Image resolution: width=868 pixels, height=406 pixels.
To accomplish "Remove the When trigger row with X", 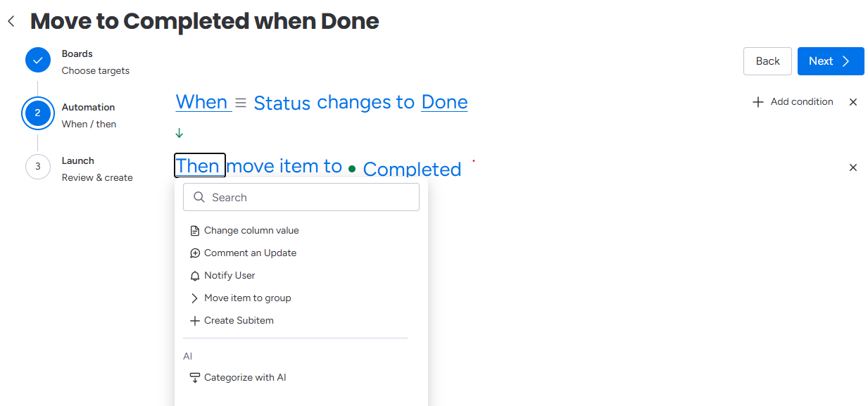I will (x=853, y=102).
